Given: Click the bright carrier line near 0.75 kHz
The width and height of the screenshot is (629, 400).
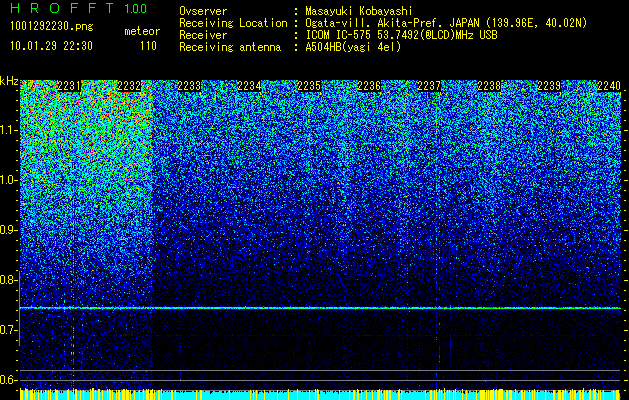Looking at the screenshot, I should click(320, 308).
